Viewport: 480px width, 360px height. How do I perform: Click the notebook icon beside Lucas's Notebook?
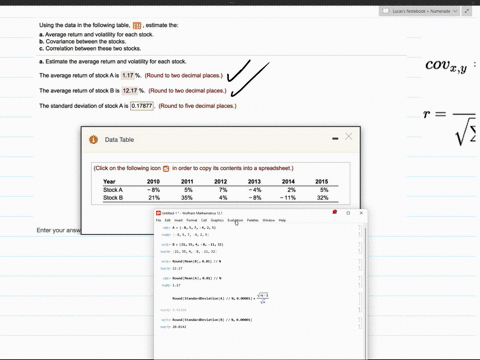(x=386, y=11)
